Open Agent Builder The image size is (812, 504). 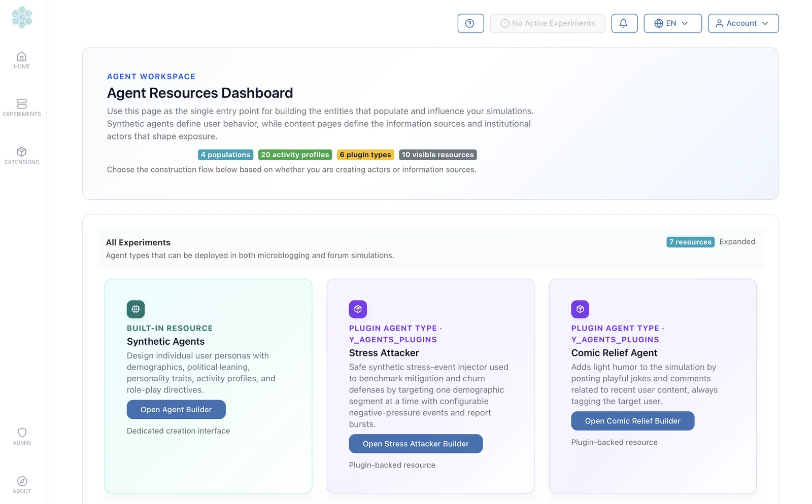(176, 410)
